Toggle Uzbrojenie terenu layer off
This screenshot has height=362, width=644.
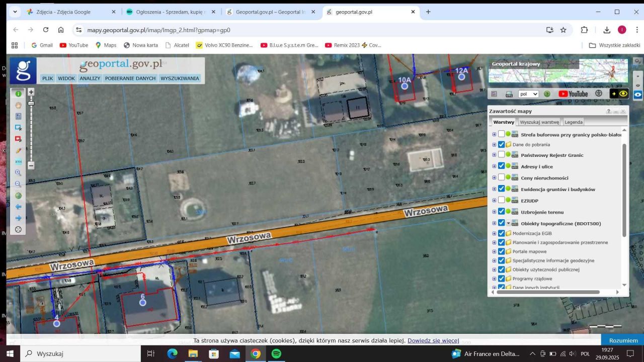[x=501, y=212]
